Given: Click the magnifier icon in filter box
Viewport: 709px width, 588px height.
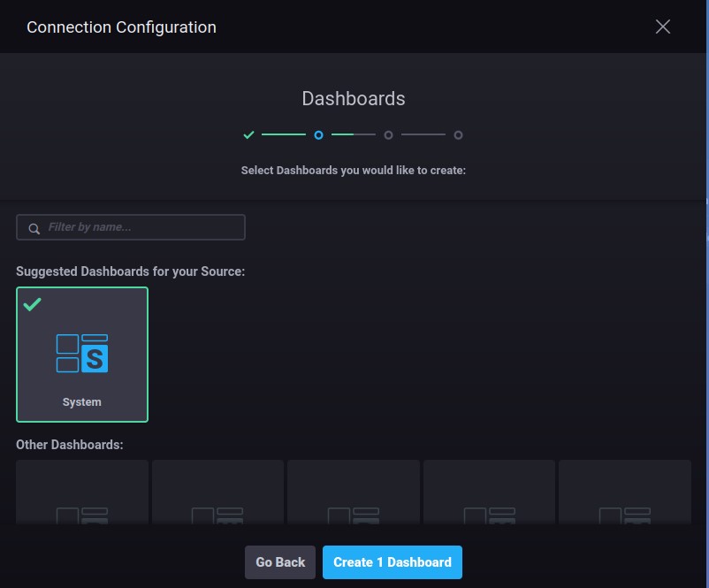Looking at the screenshot, I should pos(34,228).
